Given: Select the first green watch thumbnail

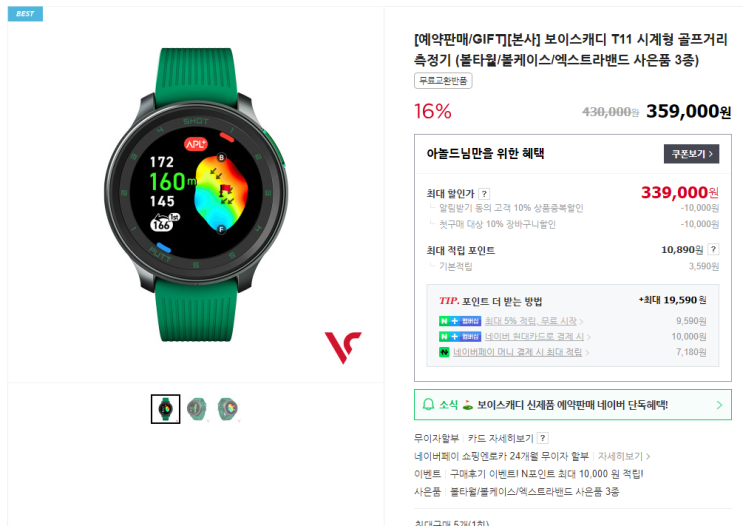Looking at the screenshot, I should click(165, 409).
